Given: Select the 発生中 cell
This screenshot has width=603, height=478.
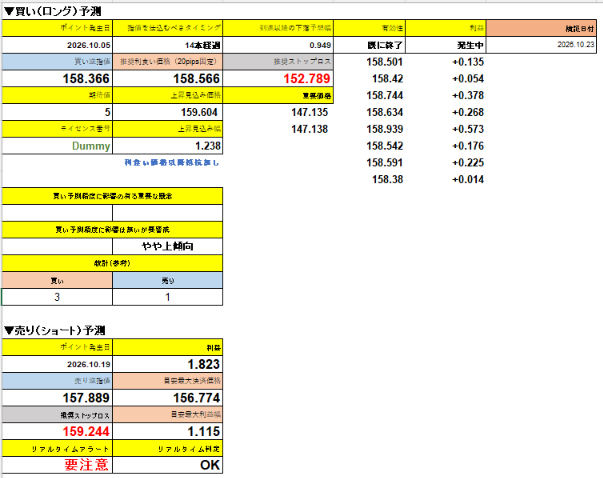Looking at the screenshot, I should tap(446, 45).
